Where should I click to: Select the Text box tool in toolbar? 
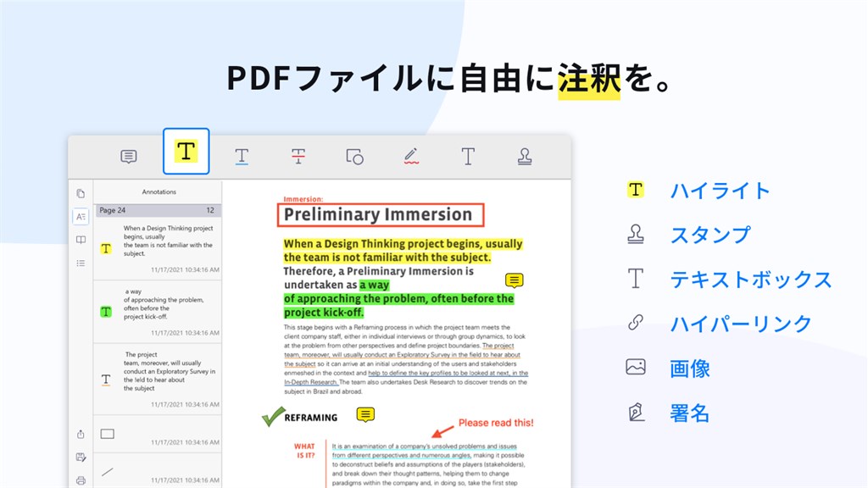pyautogui.click(x=468, y=157)
